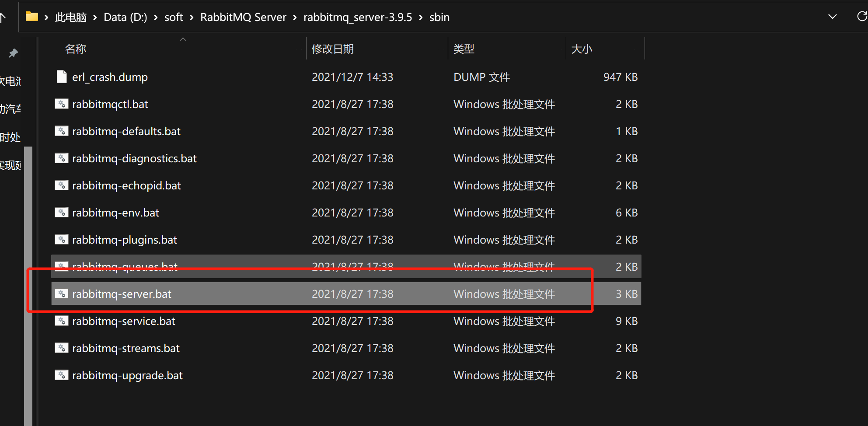This screenshot has height=426, width=868.
Task: Select the rabbitmq-env.bat file name
Action: pos(115,213)
